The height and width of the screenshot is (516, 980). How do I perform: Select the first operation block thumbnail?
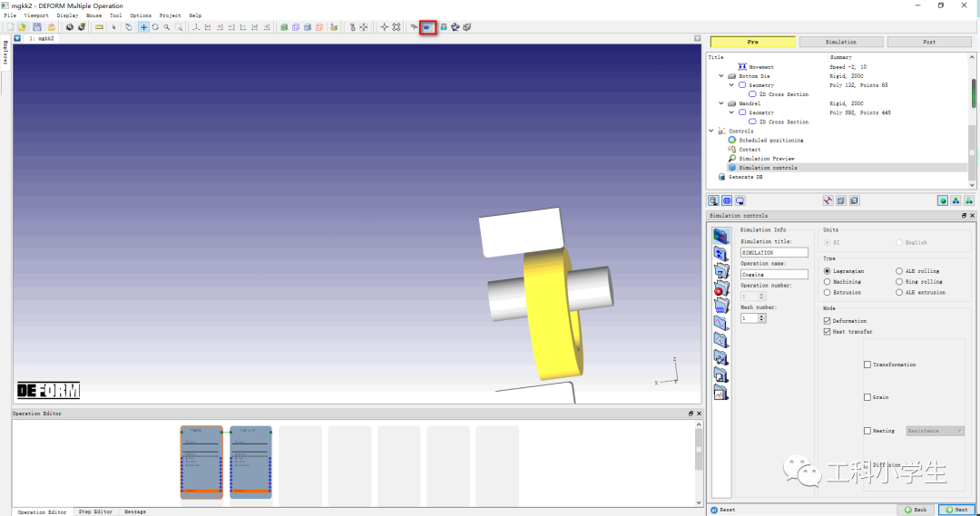201,462
